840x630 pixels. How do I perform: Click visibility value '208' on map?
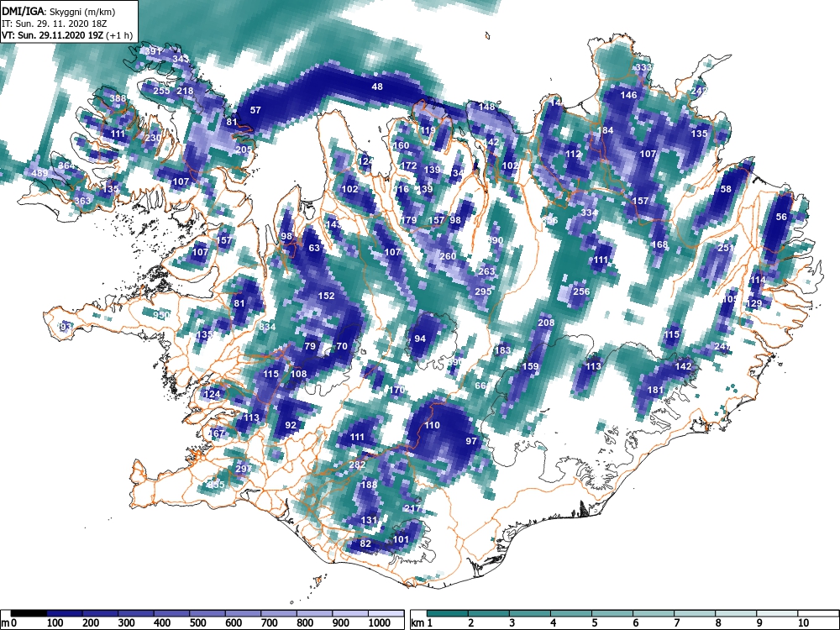[x=546, y=323]
